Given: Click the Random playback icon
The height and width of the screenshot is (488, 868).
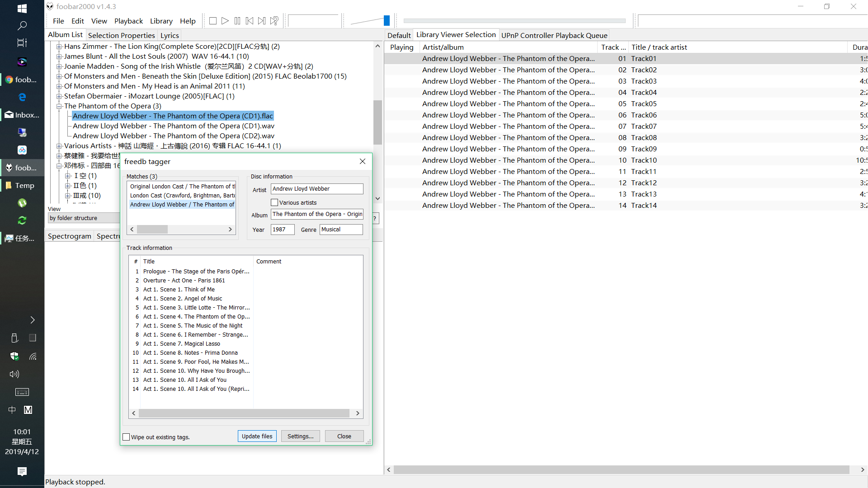Looking at the screenshot, I should (274, 21).
